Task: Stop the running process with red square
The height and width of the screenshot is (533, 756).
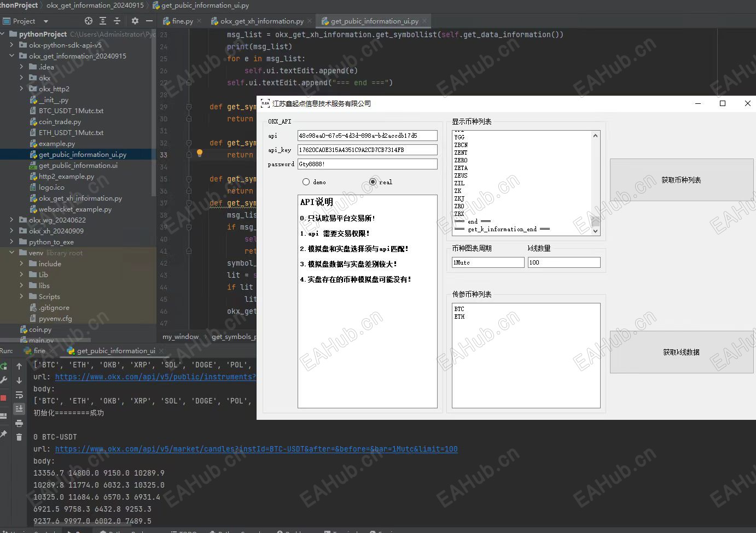Action: point(4,398)
